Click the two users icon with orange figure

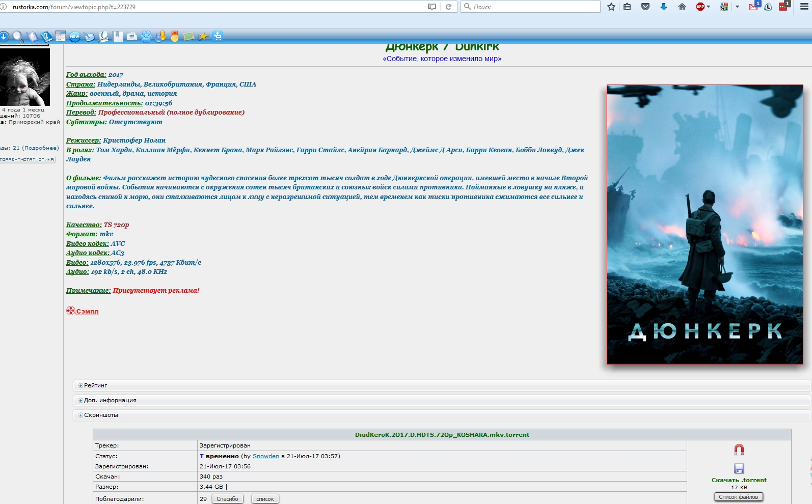tap(160, 36)
